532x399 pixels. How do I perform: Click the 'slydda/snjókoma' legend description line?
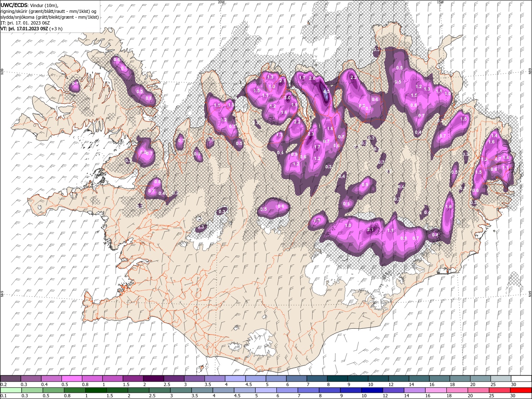coord(49,17)
